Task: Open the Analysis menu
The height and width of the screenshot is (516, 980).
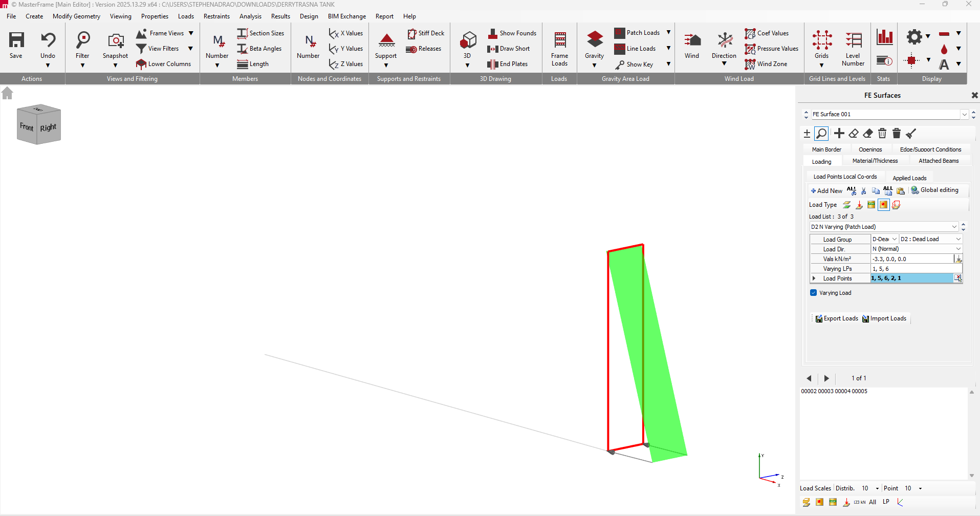Action: 250,16
